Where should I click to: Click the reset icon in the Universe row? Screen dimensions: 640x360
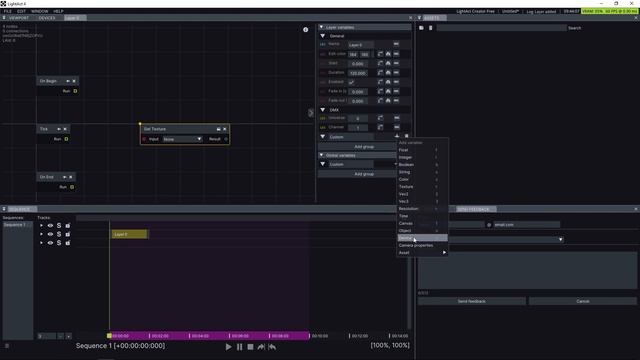pyautogui.click(x=380, y=118)
